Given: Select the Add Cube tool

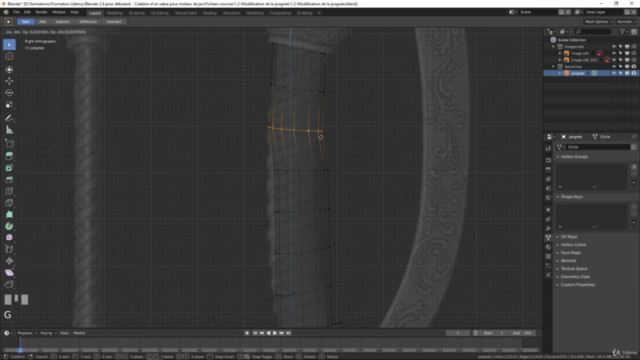Looking at the screenshot, I should 9,144.
